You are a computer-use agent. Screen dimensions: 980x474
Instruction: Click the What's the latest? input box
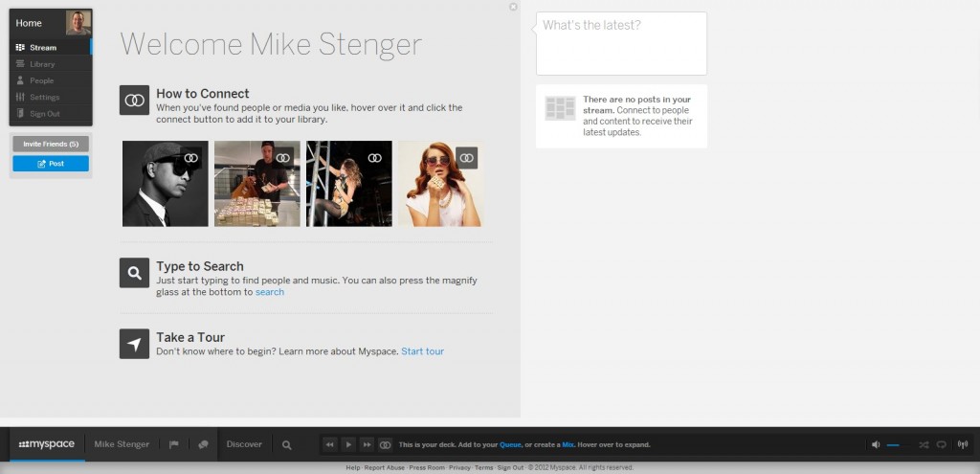[621, 43]
